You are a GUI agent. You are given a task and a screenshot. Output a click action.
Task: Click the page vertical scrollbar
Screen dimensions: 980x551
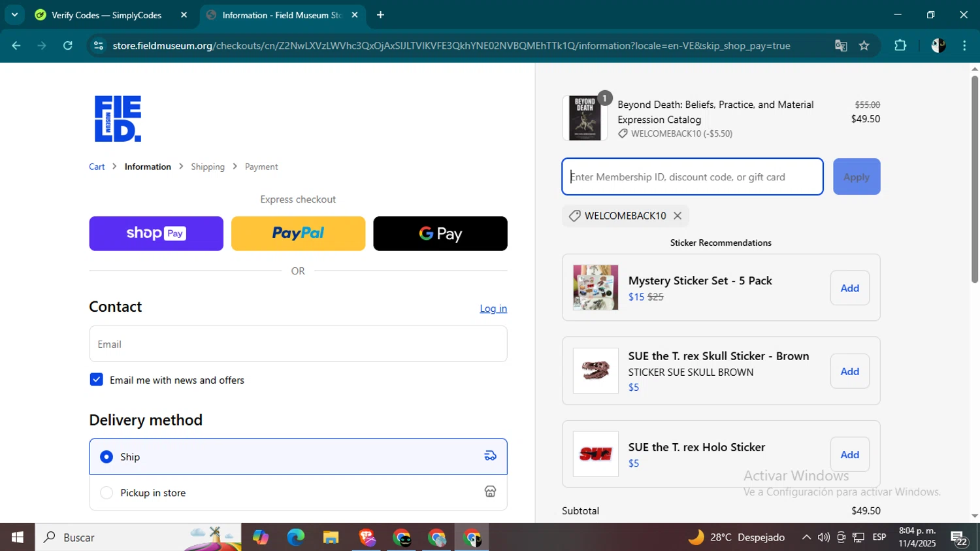coord(974,180)
